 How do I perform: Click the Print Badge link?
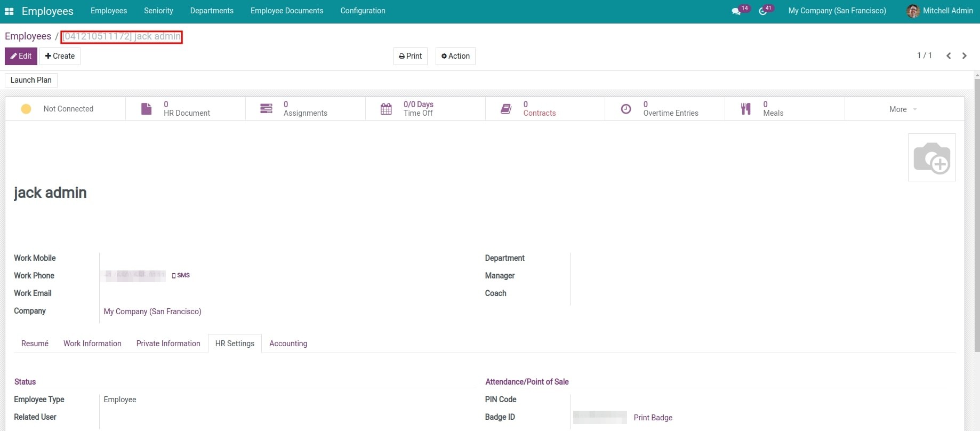click(653, 418)
